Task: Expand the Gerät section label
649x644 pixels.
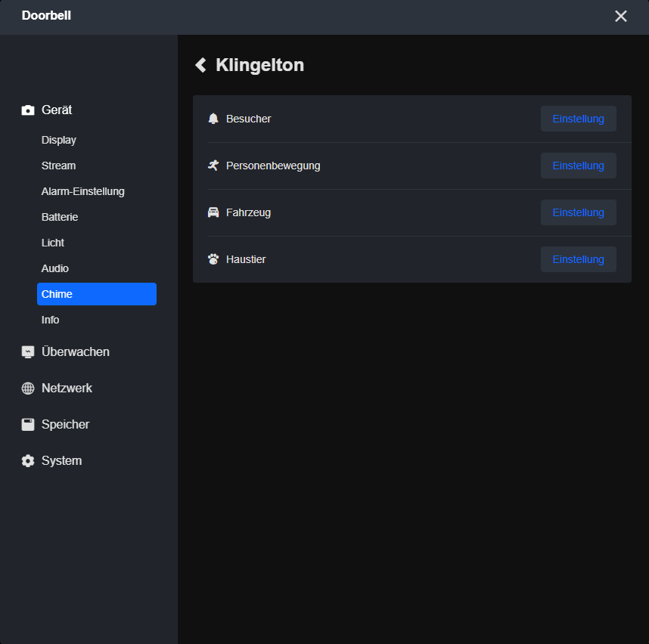Action: (57, 110)
